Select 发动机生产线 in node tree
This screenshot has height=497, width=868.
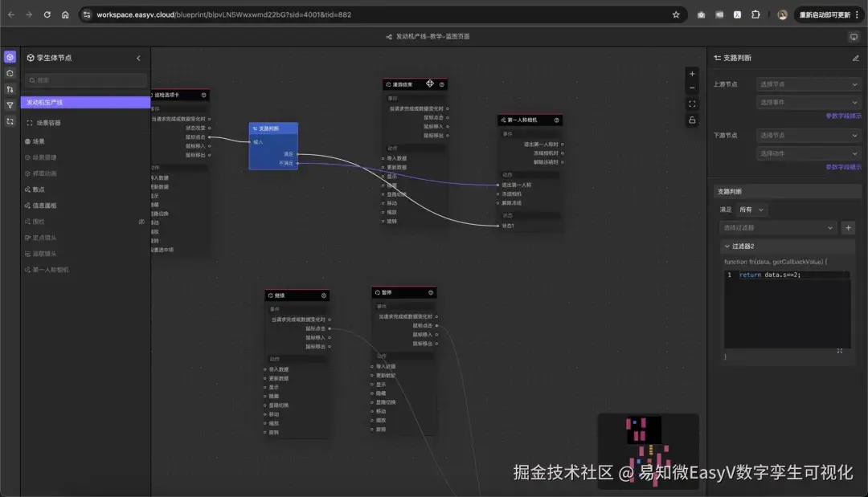85,102
